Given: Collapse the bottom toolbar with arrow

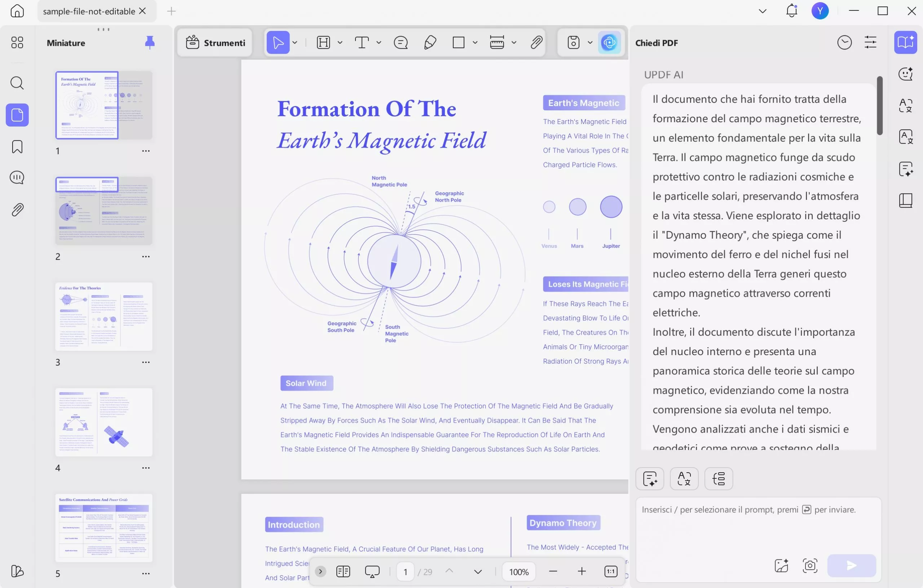Looking at the screenshot, I should (321, 571).
